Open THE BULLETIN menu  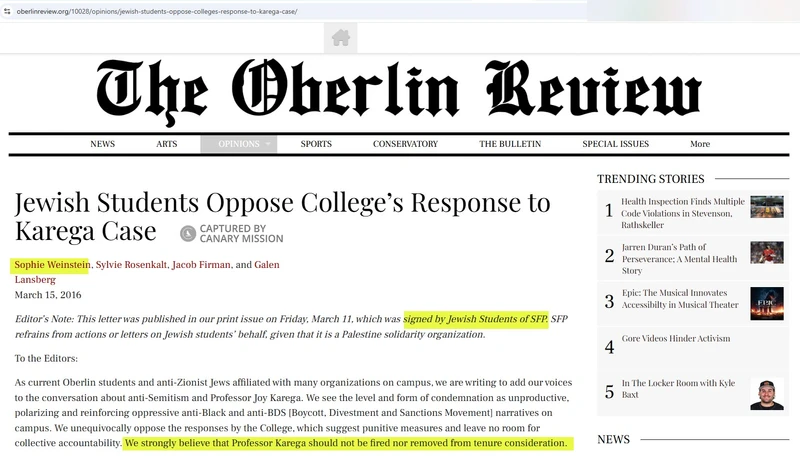coord(510,144)
